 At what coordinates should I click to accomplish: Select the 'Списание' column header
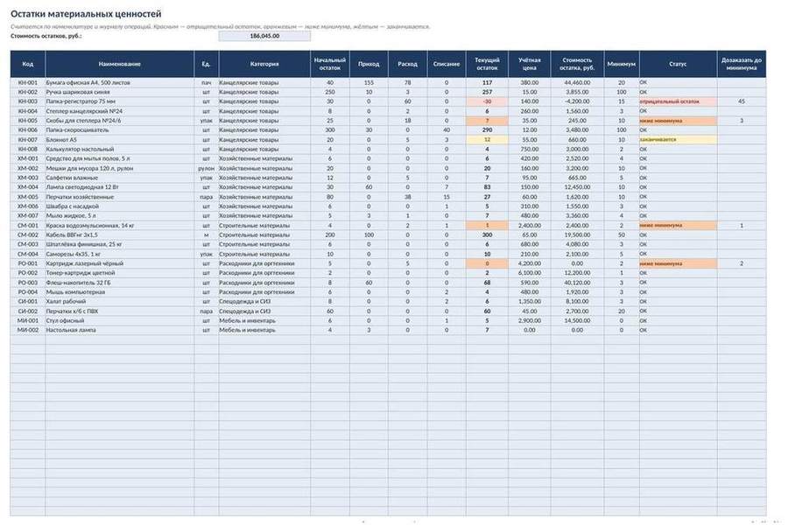447,64
